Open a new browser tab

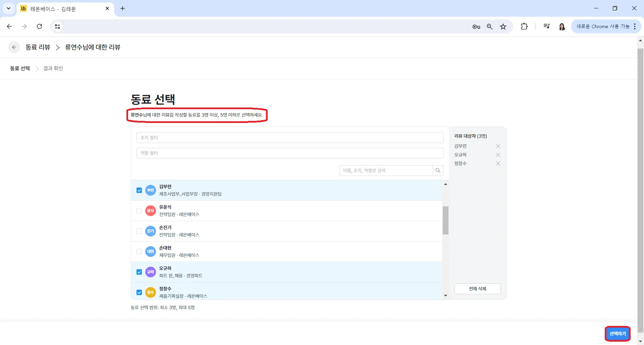[x=123, y=8]
